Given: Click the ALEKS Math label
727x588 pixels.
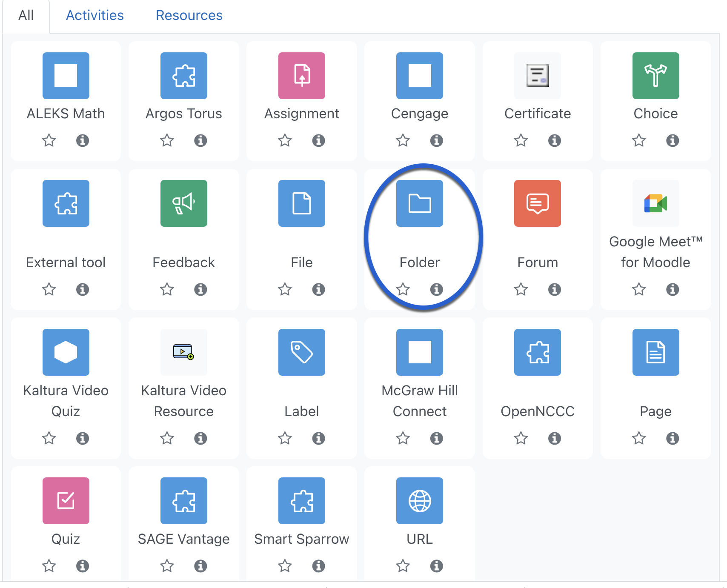Looking at the screenshot, I should click(x=66, y=114).
